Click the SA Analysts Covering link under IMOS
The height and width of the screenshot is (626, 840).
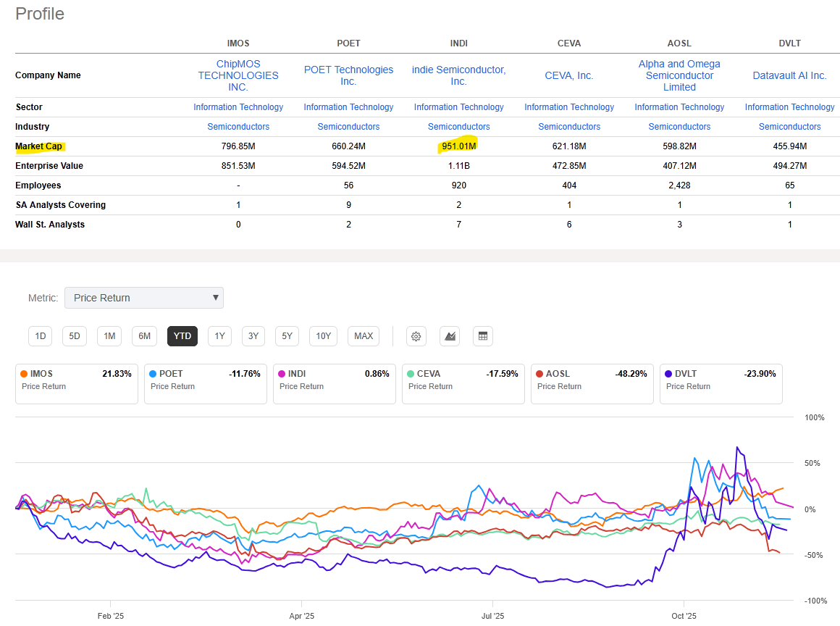(238, 204)
